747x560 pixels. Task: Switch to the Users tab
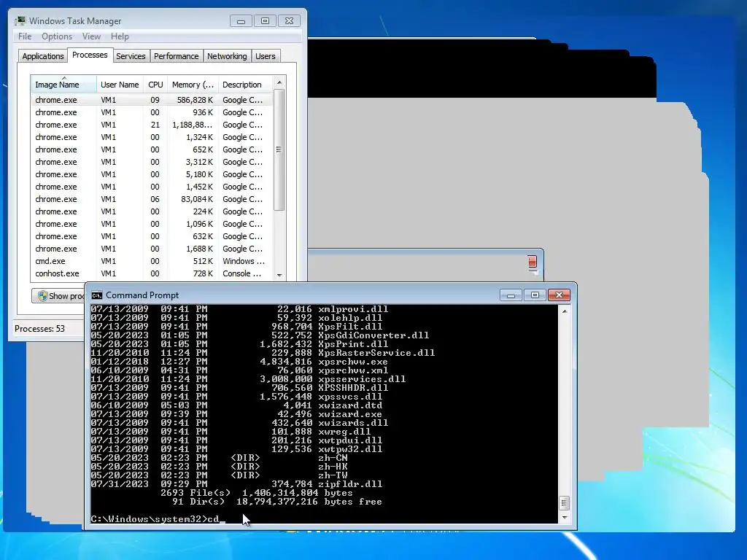pyautogui.click(x=266, y=56)
